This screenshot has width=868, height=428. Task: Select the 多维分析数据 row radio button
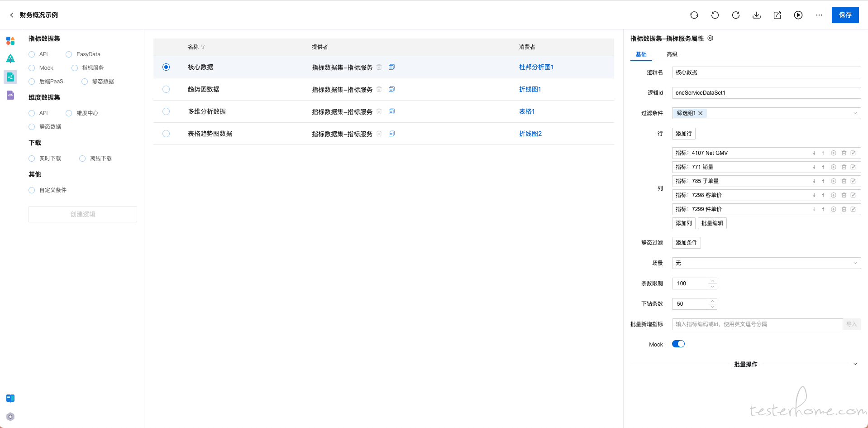click(166, 111)
